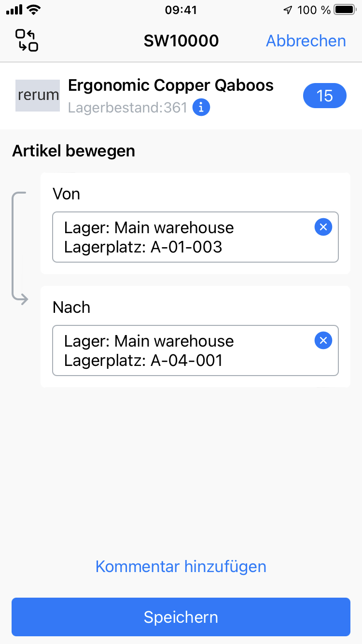Tap the 'Artikel bewegen' section heading
362x644 pixels.
[x=73, y=151]
